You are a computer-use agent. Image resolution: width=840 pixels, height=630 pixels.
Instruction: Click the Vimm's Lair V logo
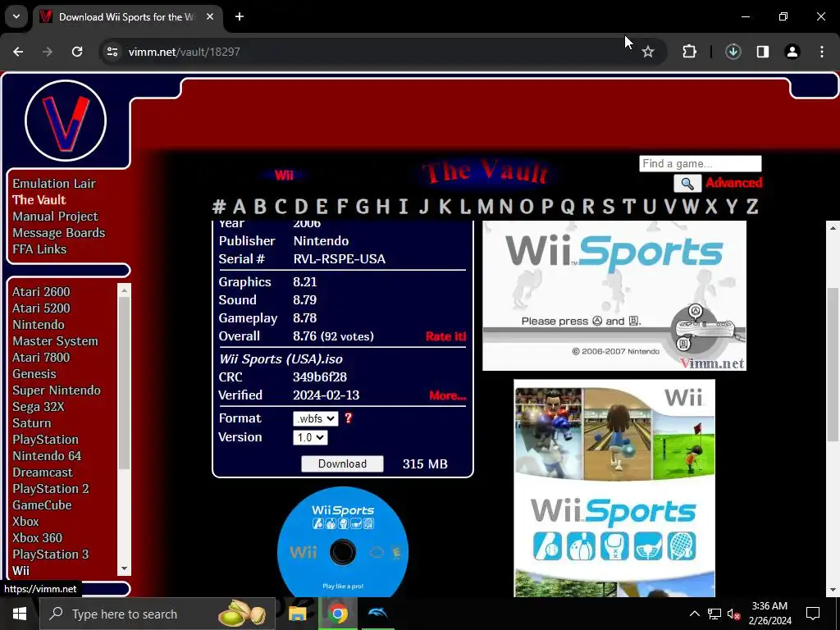tap(66, 121)
